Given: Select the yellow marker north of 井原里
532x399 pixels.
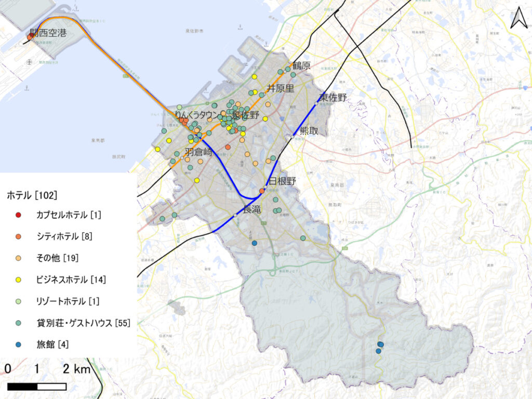Looking at the screenshot, I should (x=255, y=77).
